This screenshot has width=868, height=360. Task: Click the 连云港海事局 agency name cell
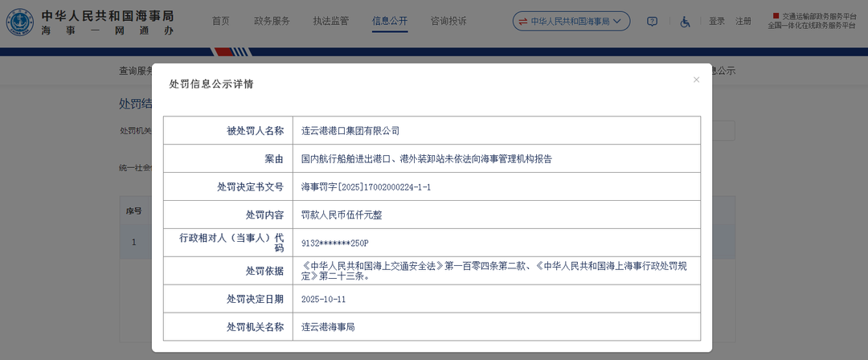tap(328, 327)
